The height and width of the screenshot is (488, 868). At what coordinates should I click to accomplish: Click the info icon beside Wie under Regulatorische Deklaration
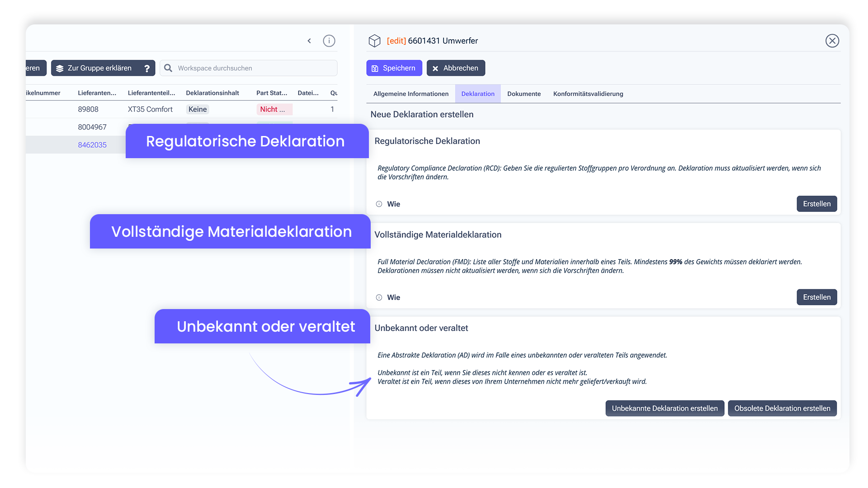pos(378,204)
